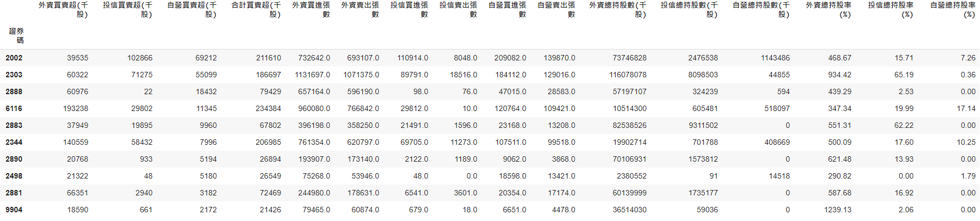Screen dimensions: 980x221
Task: Select the cell showing 408669
Action: 775,142
